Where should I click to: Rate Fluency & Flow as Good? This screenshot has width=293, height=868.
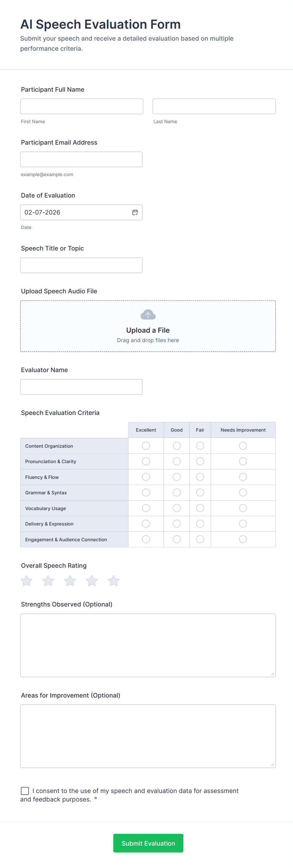pos(176,477)
